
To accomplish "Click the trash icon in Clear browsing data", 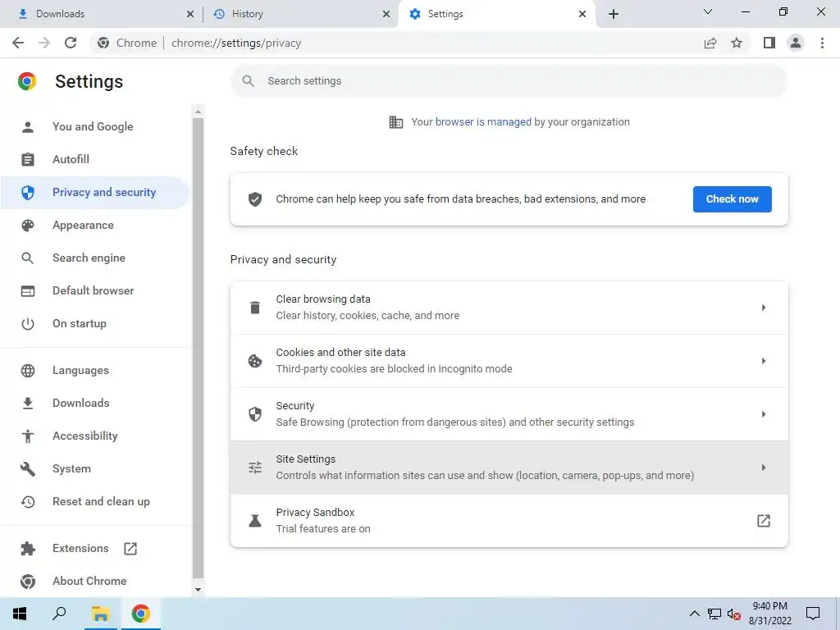I will 255,308.
